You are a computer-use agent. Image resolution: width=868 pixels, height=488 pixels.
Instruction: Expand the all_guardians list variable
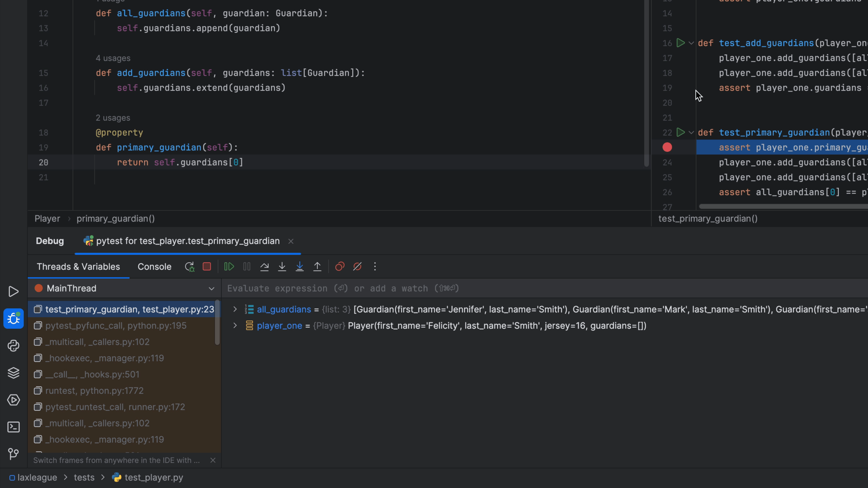(x=235, y=310)
